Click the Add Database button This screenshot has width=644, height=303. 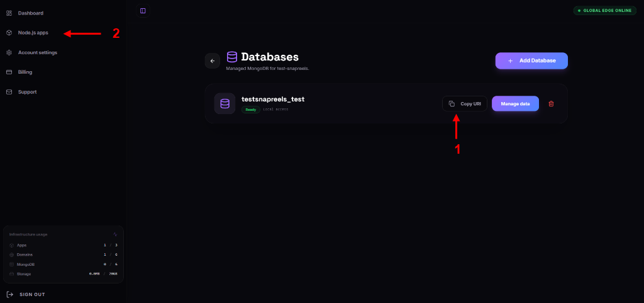coord(531,61)
